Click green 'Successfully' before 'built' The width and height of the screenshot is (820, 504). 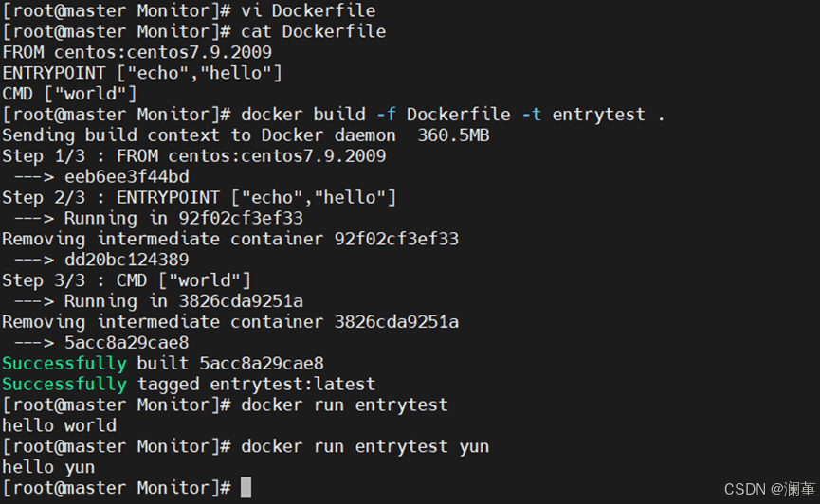click(64, 364)
